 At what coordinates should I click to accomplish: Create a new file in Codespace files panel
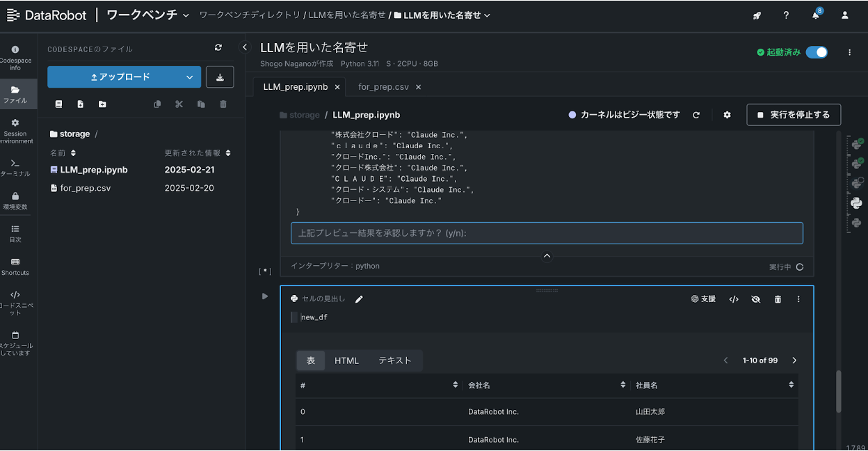(79, 103)
